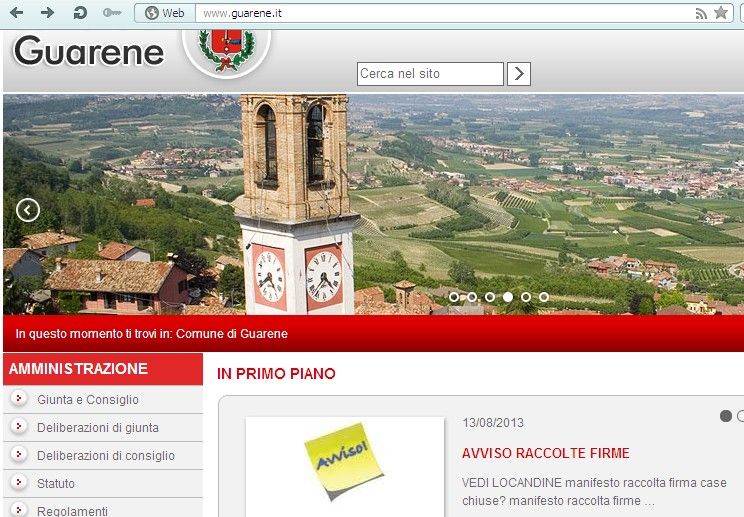Viewport: 744px width, 517px height.
Task: Open the RSS feed icon in address bar
Action: coord(701,13)
